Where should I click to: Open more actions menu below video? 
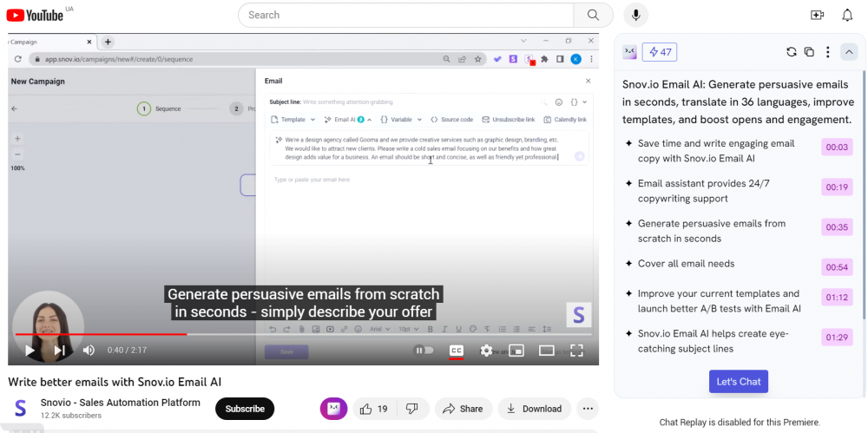[x=588, y=409]
